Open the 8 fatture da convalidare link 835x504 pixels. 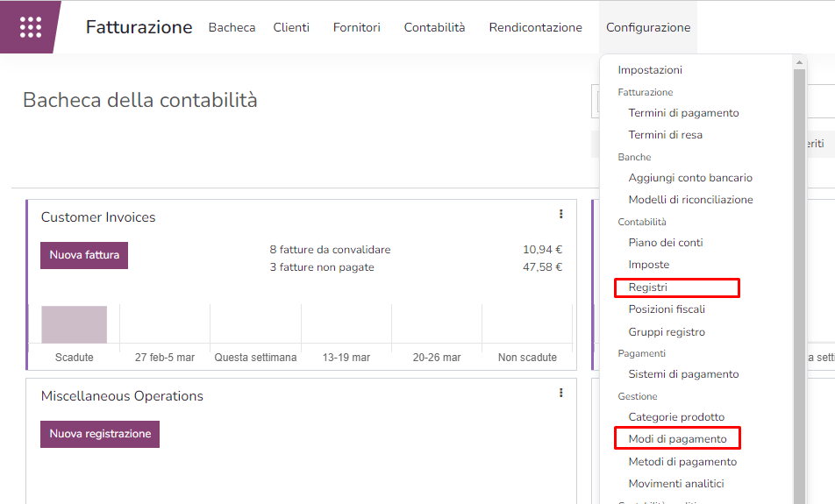click(330, 250)
